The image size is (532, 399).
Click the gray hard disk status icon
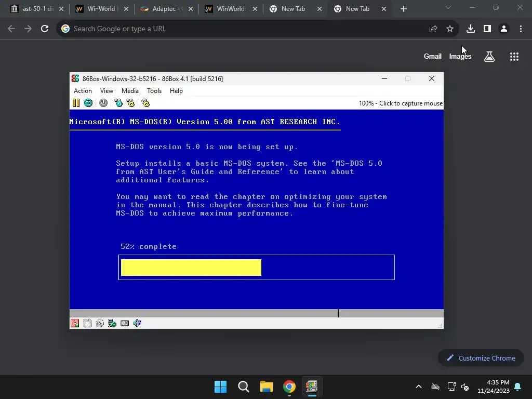(125, 323)
